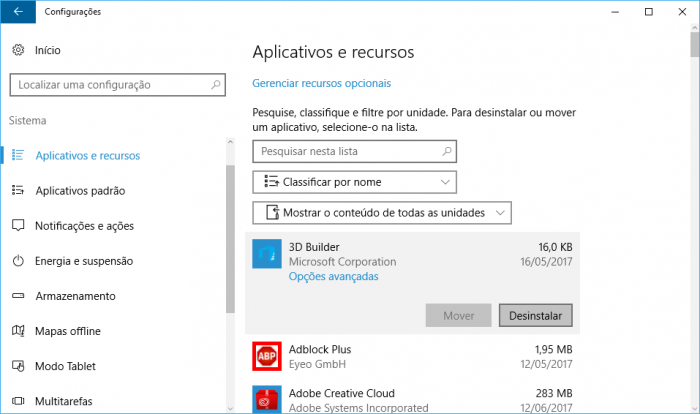
Task: Click the drive icon in Mostrar dropdown
Action: click(272, 212)
